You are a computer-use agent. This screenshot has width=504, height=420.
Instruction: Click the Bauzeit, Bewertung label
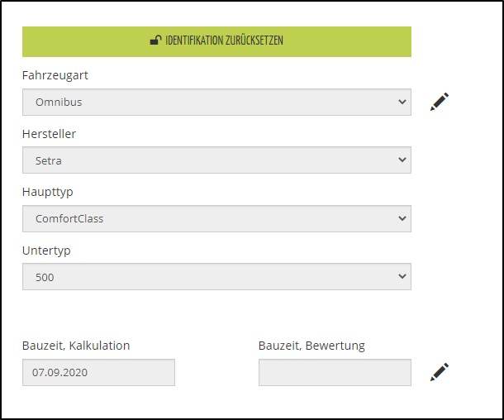click(x=311, y=346)
